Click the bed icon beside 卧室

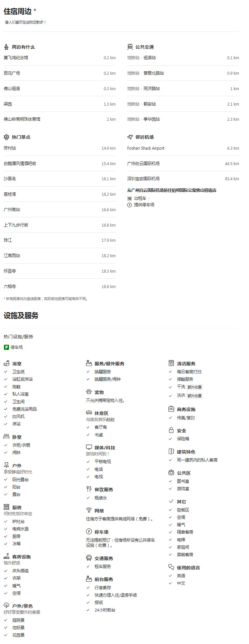pos(7,437)
